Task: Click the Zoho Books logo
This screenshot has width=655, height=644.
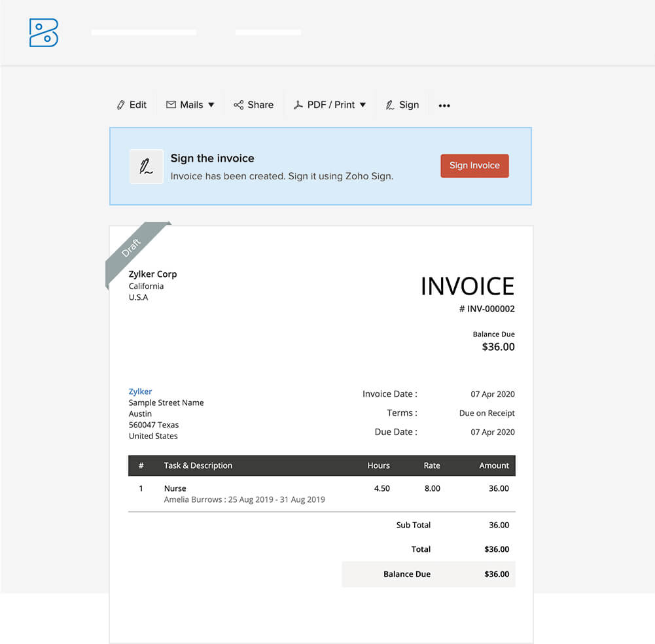Action: (44, 33)
